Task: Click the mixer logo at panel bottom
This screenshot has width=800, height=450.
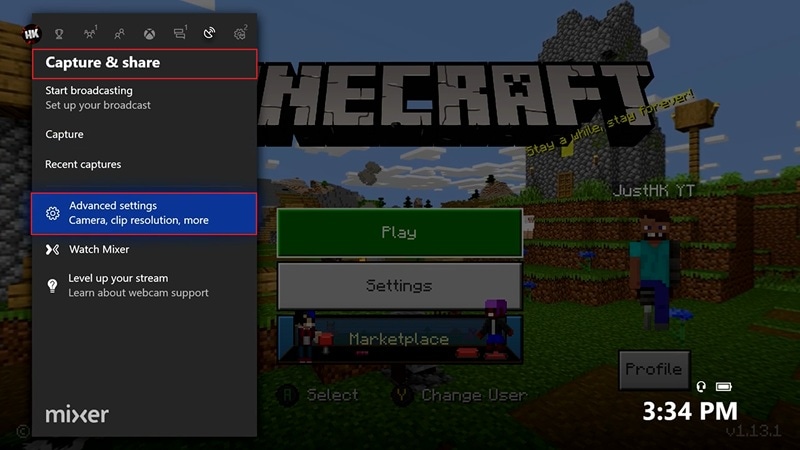Action: (x=77, y=414)
